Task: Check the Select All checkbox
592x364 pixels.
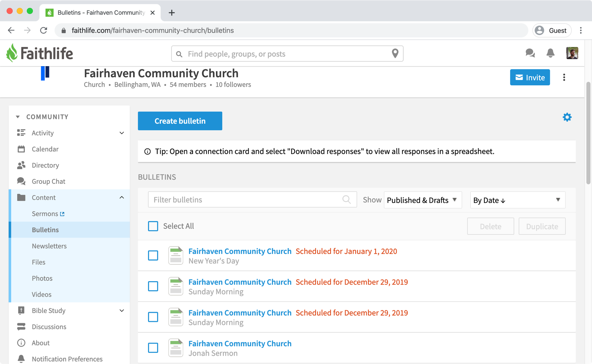Action: tap(153, 226)
